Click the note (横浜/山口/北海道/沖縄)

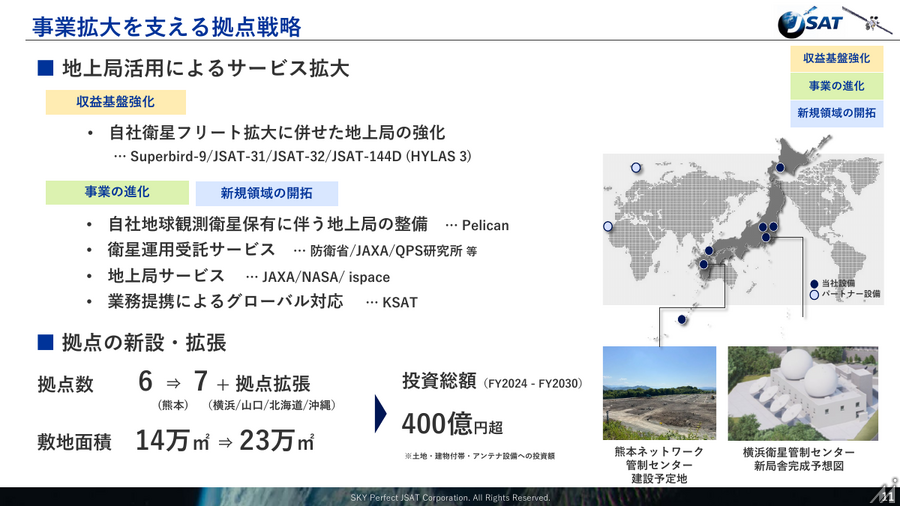click(271, 405)
